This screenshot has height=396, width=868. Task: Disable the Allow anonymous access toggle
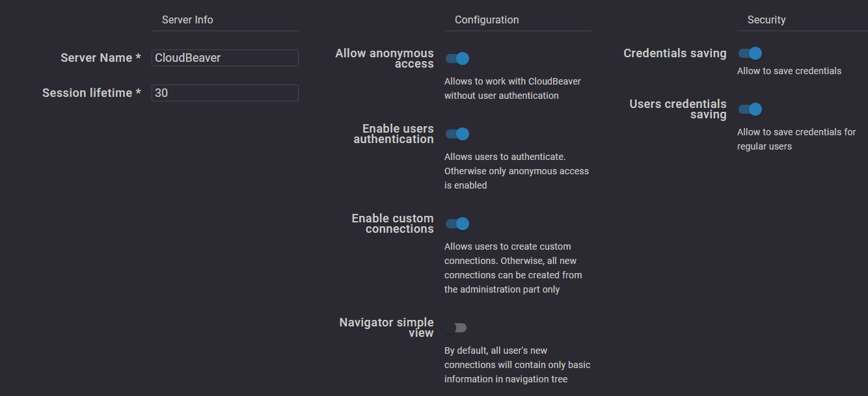pos(457,59)
